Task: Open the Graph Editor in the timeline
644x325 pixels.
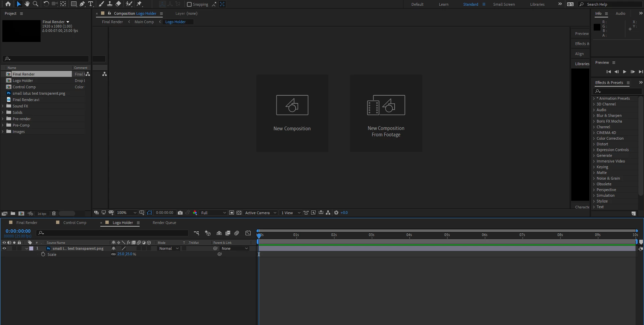Action: coord(248,233)
